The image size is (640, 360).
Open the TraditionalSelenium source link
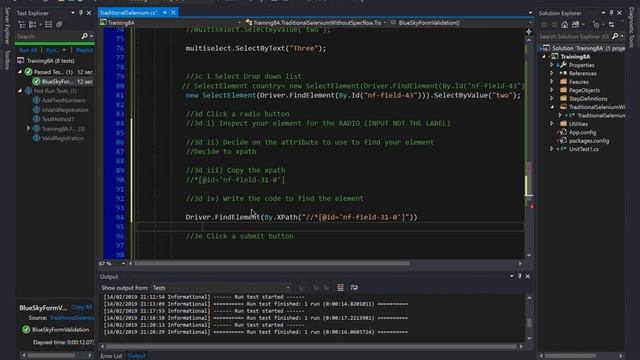[x=72, y=318]
